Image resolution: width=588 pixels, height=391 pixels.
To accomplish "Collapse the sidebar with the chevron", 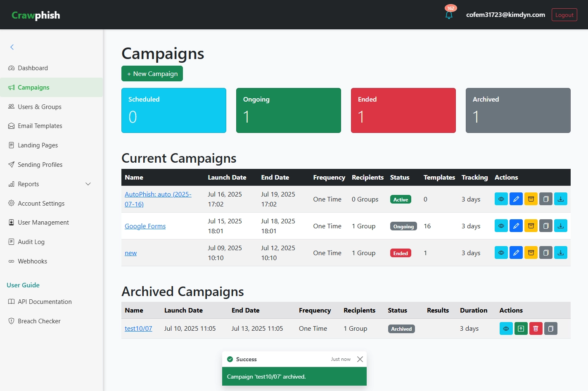I will [x=12, y=47].
